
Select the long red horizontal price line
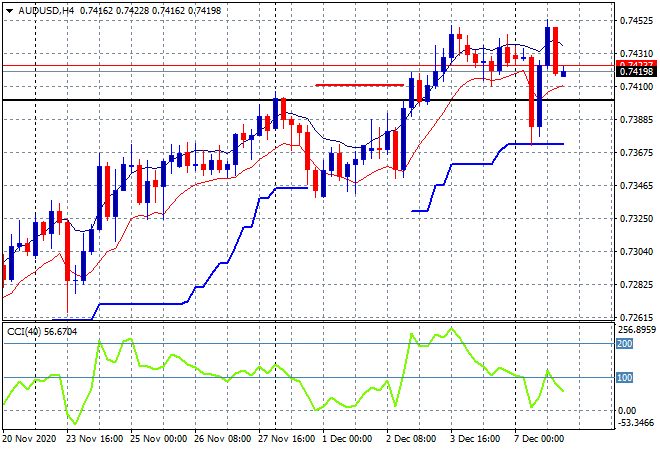click(308, 66)
